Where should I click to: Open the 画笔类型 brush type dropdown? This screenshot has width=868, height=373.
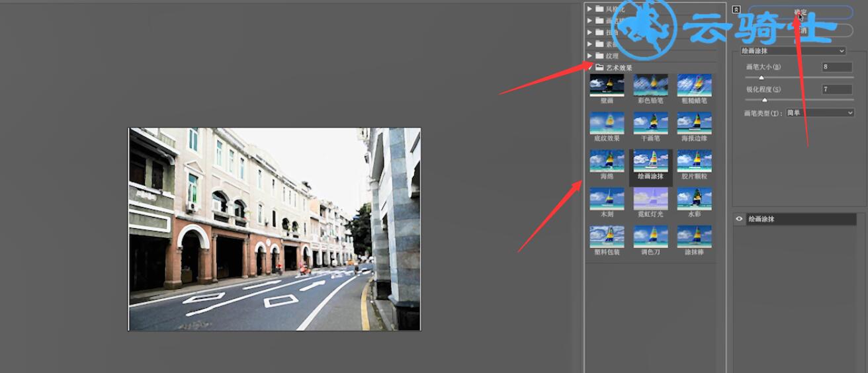tap(820, 113)
